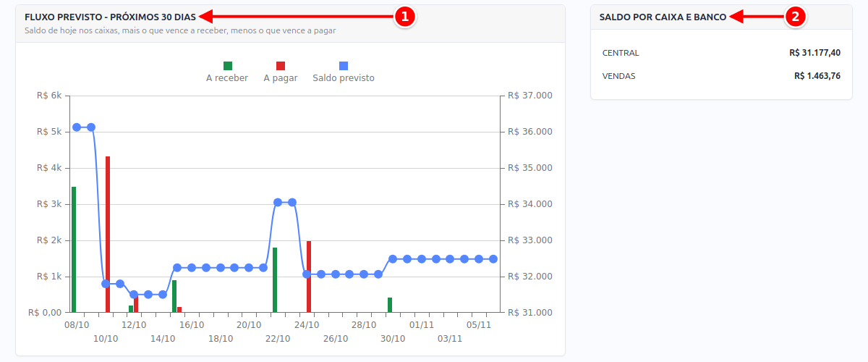The image size is (868, 362).
Task: Click the blue data point at 24/10
Action: (x=307, y=274)
